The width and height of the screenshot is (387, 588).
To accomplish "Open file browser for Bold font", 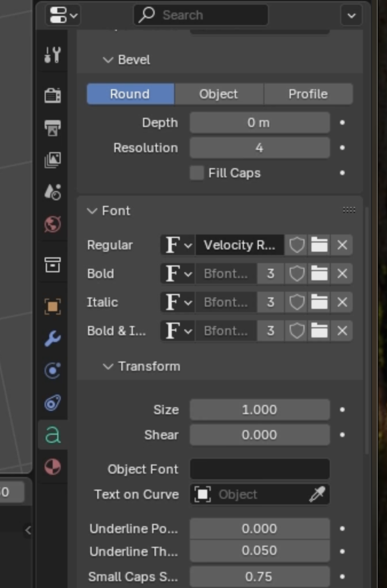I will (319, 274).
